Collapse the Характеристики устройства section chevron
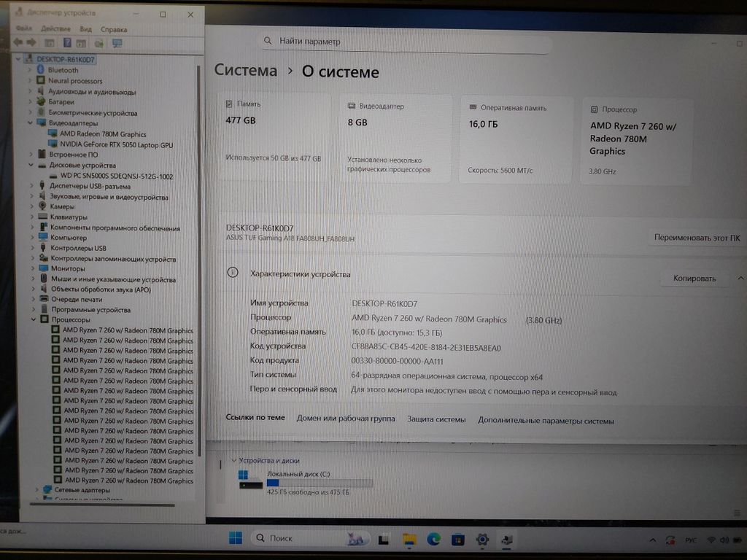 click(x=740, y=278)
